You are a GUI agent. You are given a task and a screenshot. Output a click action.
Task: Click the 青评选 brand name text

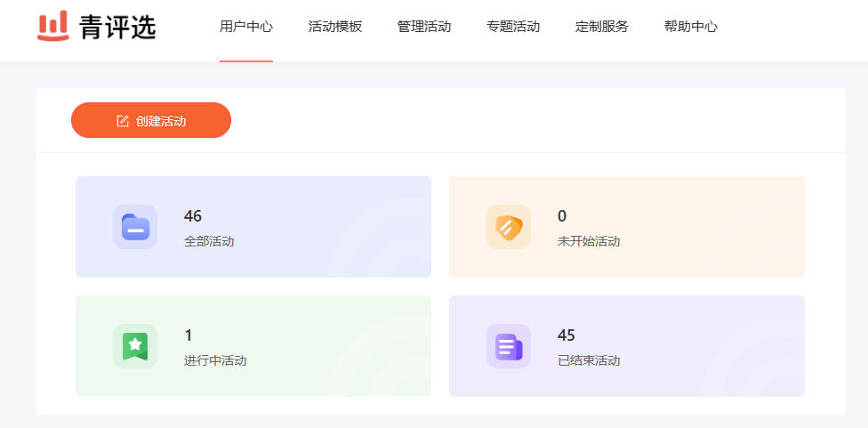pyautogui.click(x=117, y=27)
